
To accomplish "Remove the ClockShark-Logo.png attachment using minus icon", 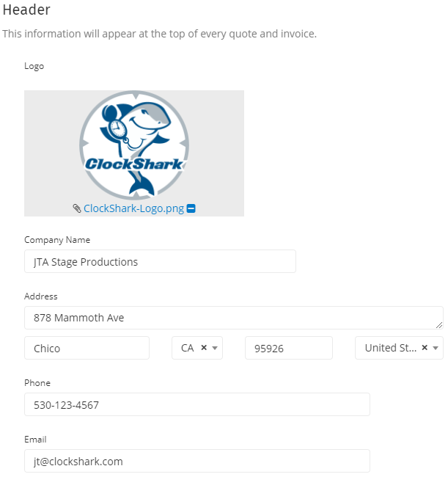I will [191, 208].
